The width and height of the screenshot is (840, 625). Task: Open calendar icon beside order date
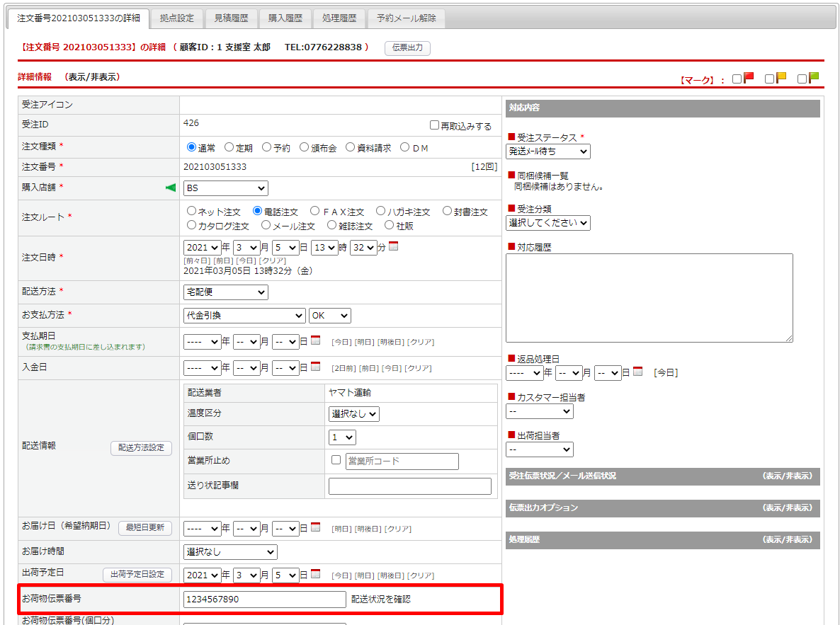394,247
